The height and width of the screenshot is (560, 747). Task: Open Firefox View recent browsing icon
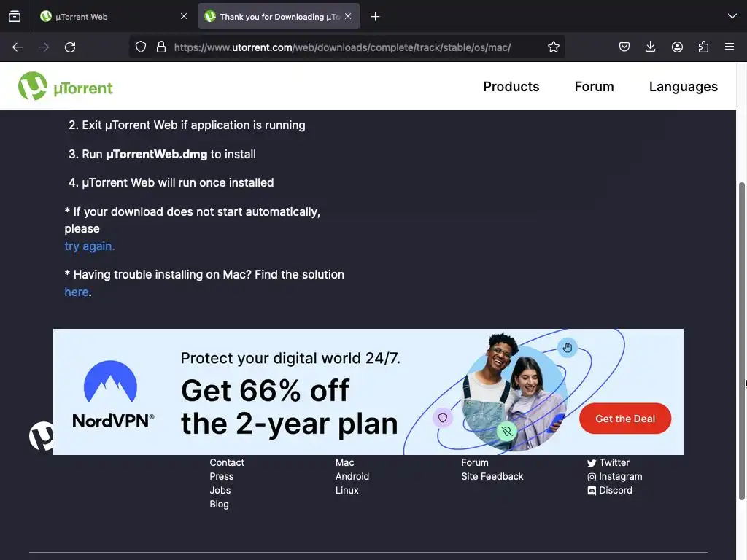pos(15,17)
